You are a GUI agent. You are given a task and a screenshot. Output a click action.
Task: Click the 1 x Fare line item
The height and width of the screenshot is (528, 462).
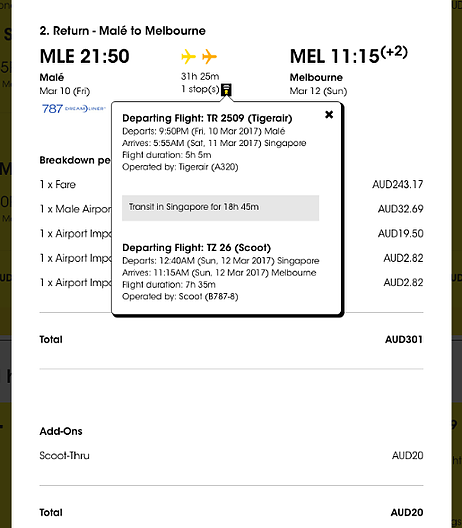(x=58, y=185)
